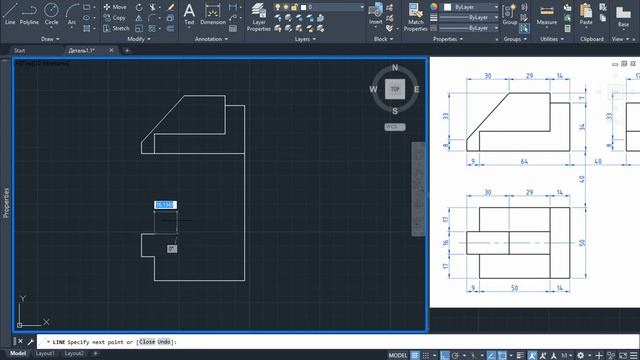The width and height of the screenshot is (640, 360).
Task: Open the rectangle tool dropdown arrow
Action: point(94,7)
